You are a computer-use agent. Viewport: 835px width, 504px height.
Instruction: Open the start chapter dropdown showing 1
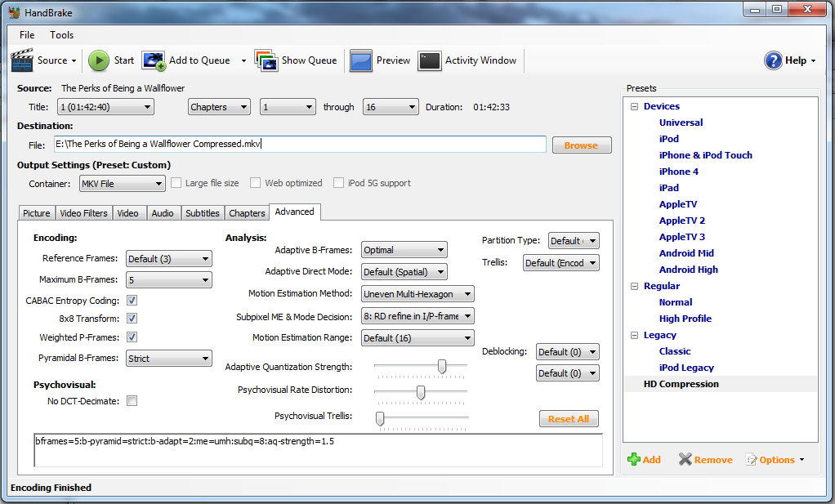288,107
